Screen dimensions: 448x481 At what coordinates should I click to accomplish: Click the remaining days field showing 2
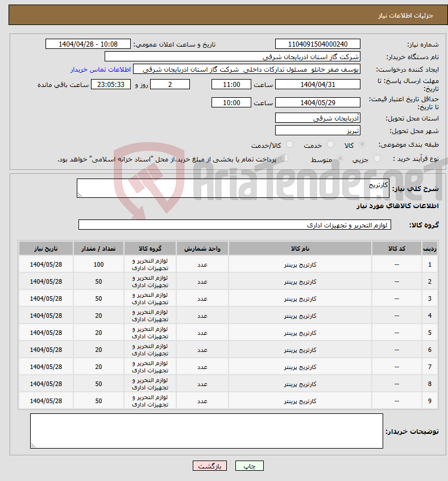(x=170, y=84)
